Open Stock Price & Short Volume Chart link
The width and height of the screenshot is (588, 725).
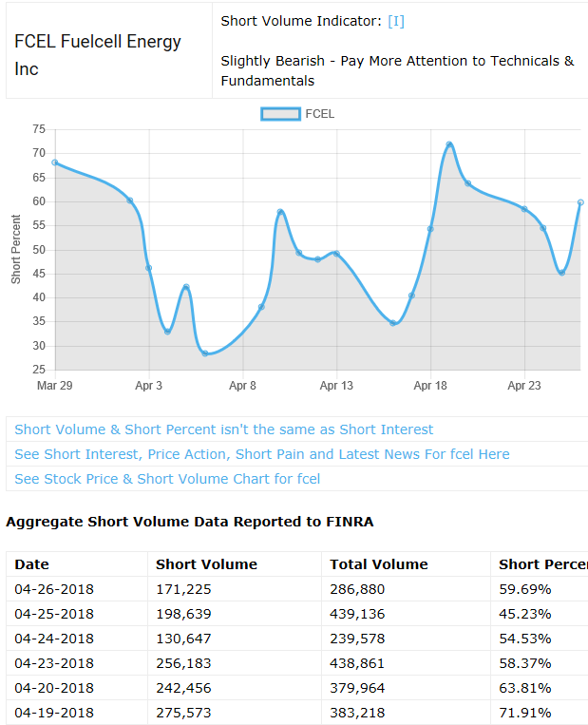coord(167,479)
